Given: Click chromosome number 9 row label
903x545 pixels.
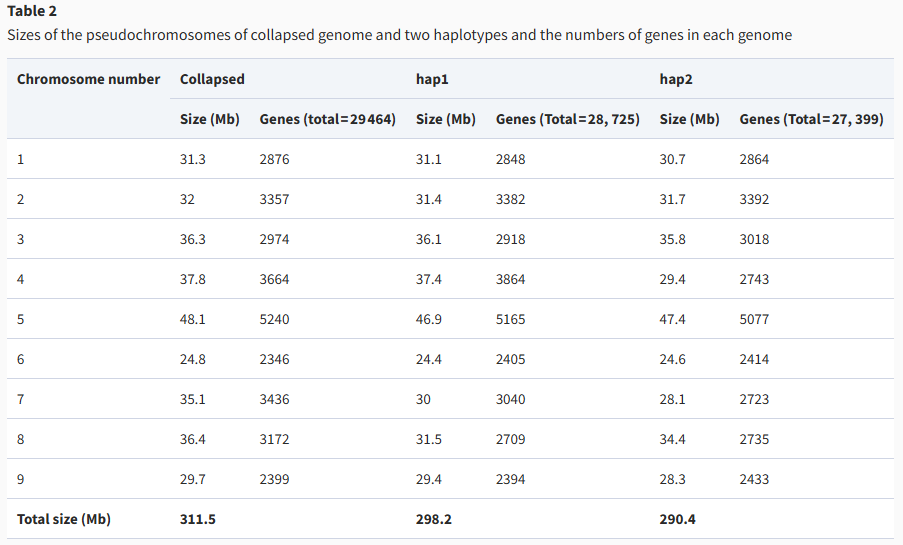Looking at the screenshot, I should 21,479.
